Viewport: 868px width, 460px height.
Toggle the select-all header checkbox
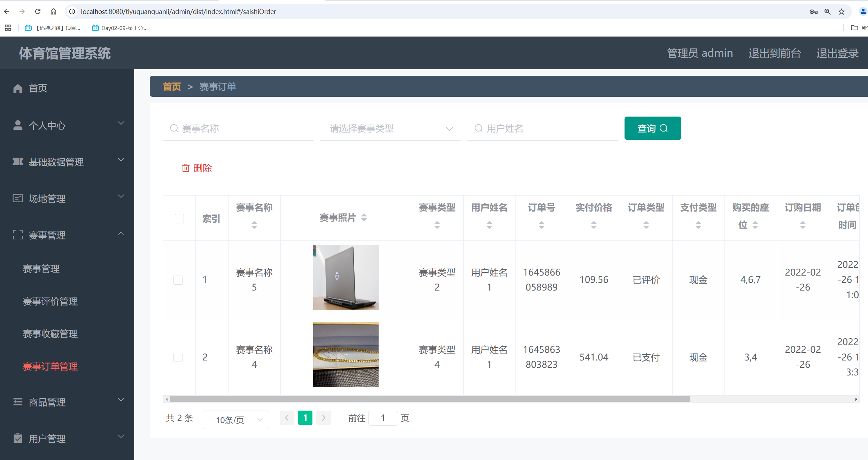tap(179, 219)
